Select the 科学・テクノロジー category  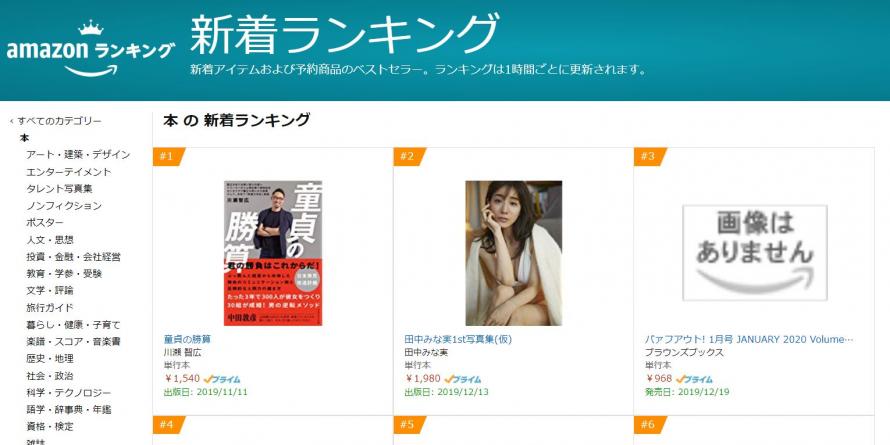(x=69, y=393)
